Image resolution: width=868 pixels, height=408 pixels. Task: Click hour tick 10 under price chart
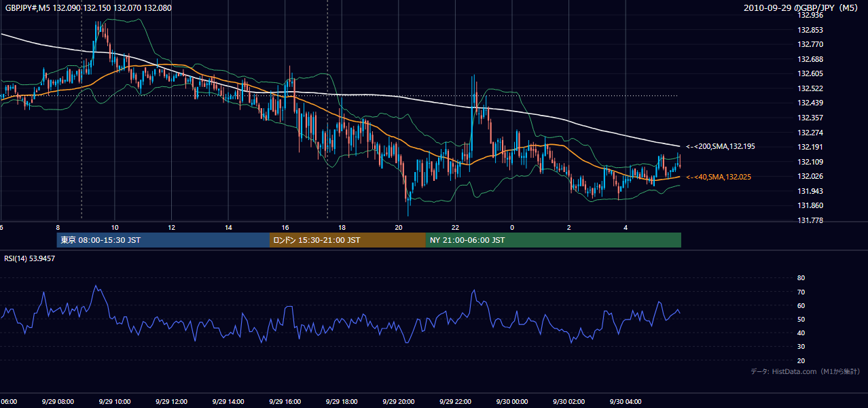pos(115,227)
